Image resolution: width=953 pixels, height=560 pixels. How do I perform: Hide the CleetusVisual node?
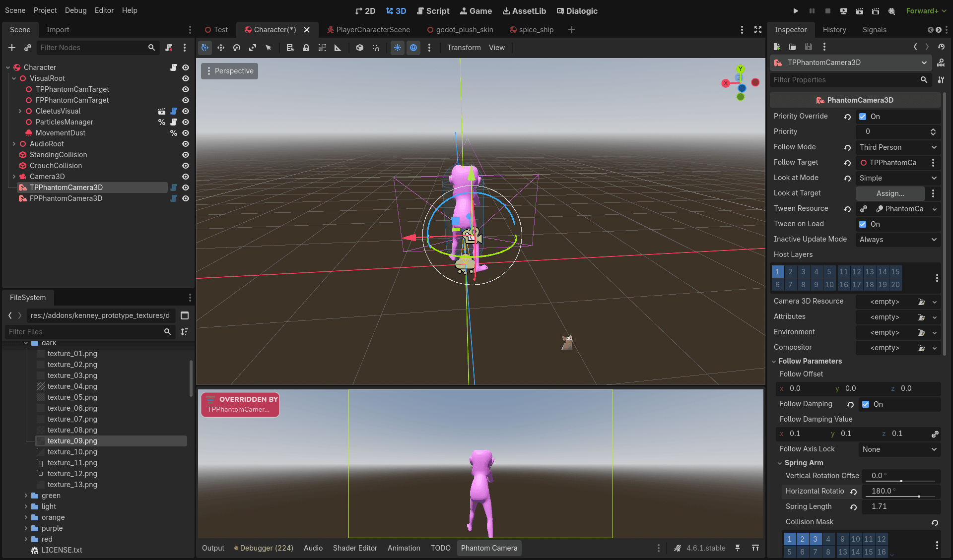186,111
